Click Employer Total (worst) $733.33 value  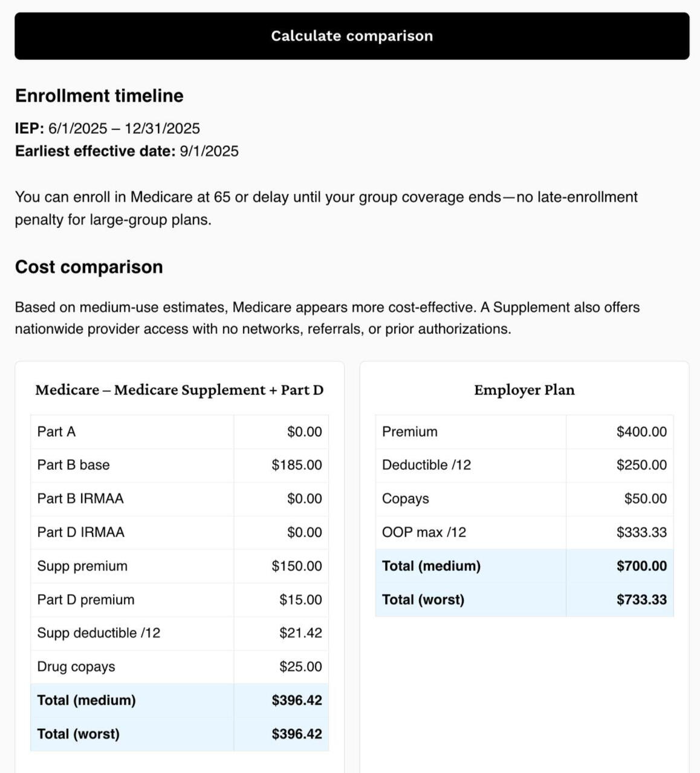(x=641, y=599)
